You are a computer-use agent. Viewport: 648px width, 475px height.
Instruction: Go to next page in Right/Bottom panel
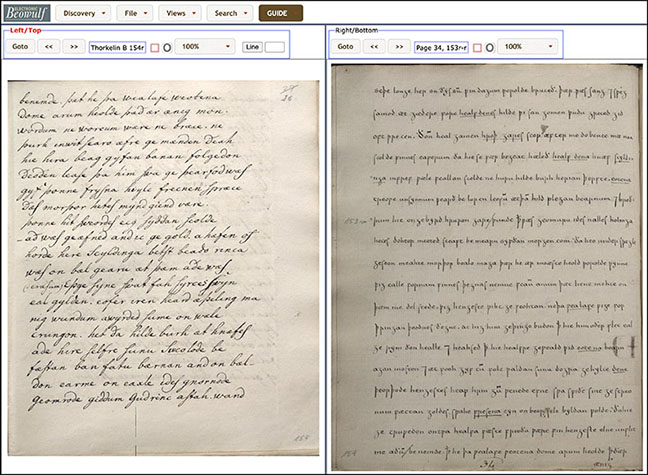399,47
